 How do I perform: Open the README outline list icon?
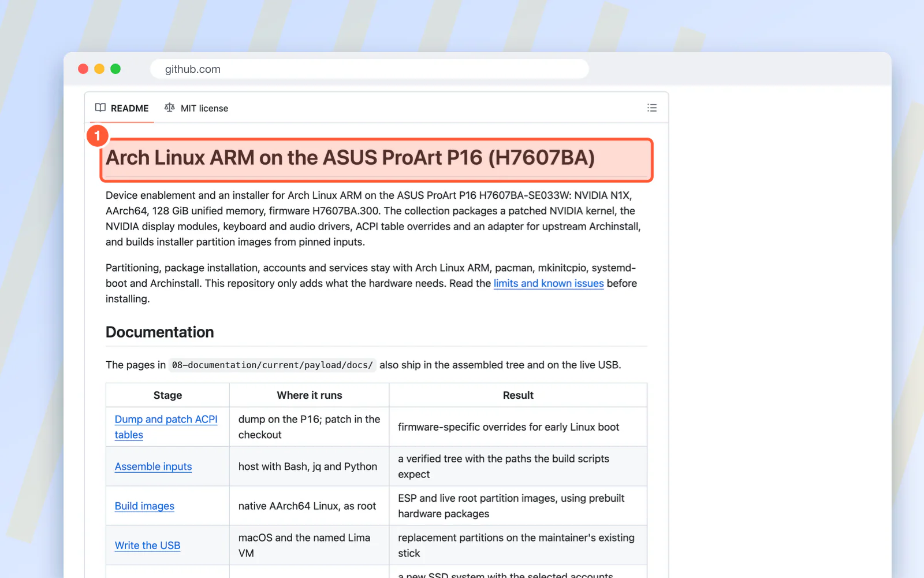652,108
